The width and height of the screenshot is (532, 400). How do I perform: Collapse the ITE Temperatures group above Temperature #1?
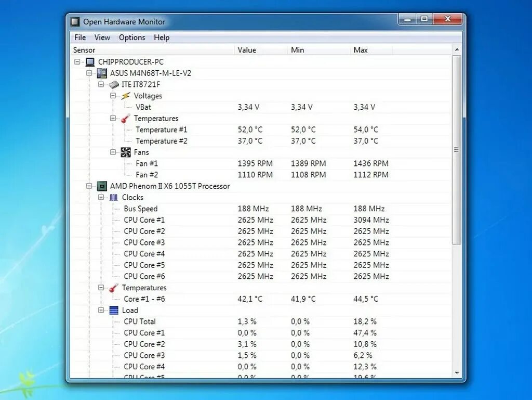113,118
